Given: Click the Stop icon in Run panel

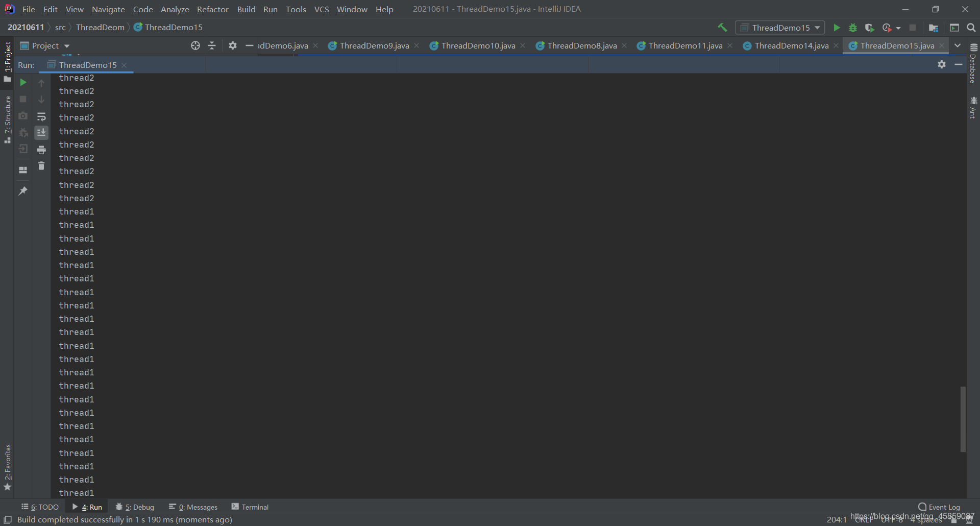Looking at the screenshot, I should tap(23, 99).
